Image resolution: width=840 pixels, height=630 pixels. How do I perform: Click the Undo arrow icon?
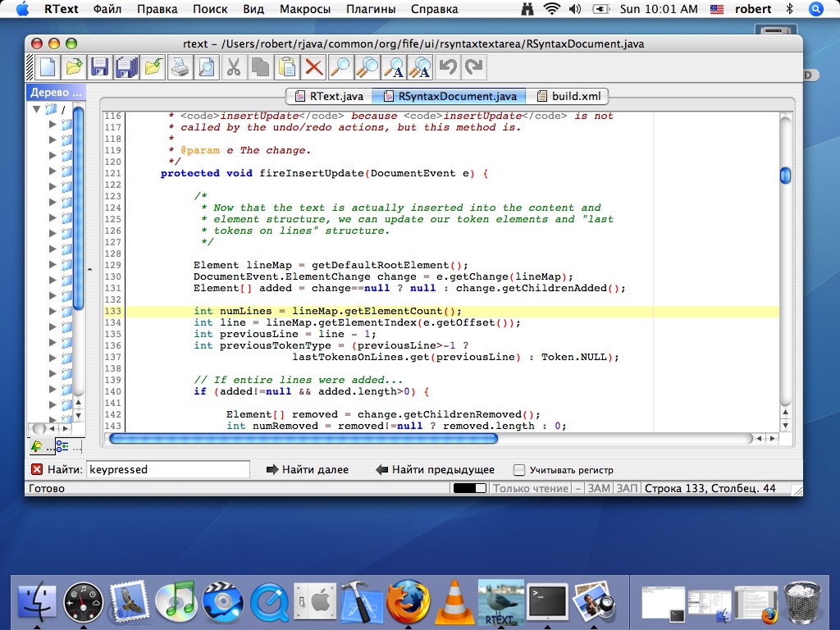coord(447,66)
